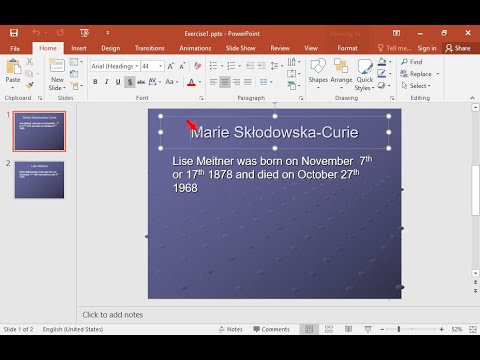Viewport: 480px width, 360px height.
Task: Click the Paste clipboard icon
Action: [13, 66]
